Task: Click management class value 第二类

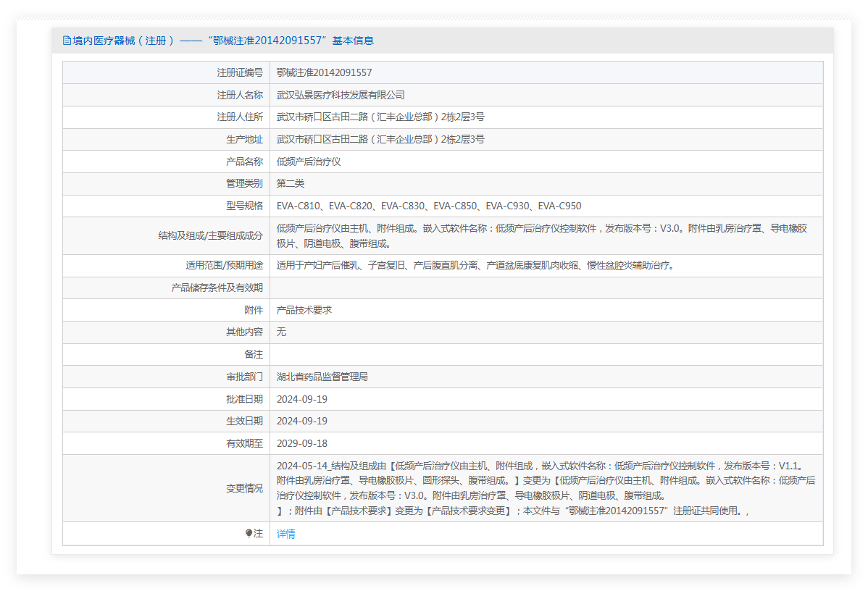Action: (x=290, y=183)
